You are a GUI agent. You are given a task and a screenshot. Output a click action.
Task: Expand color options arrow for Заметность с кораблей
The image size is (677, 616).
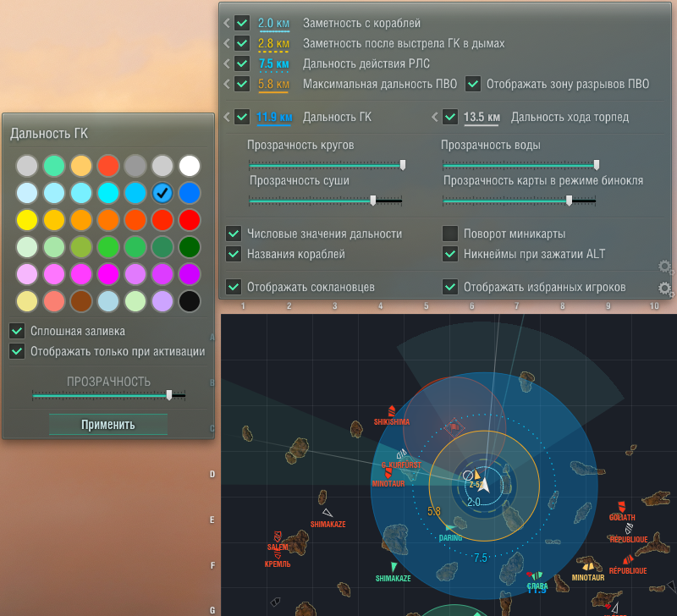227,23
